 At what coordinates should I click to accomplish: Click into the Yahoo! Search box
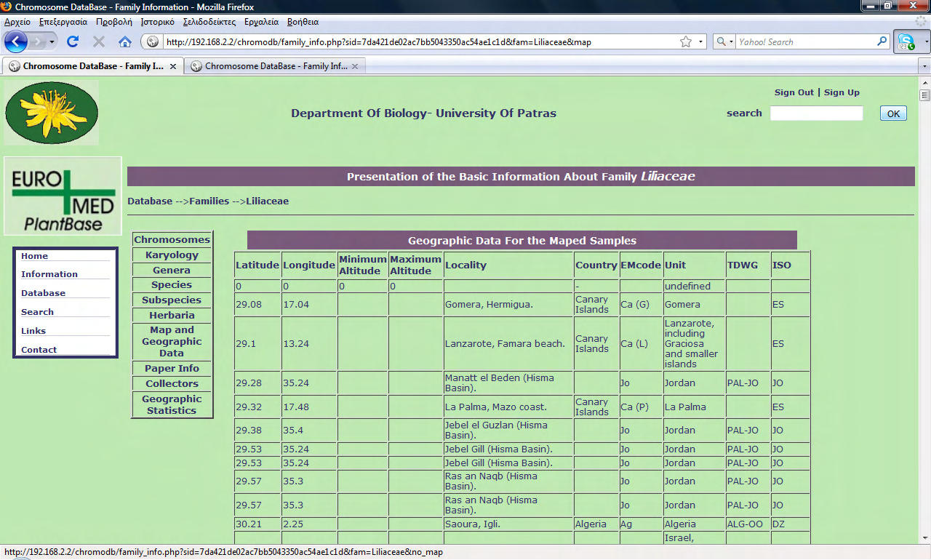805,41
